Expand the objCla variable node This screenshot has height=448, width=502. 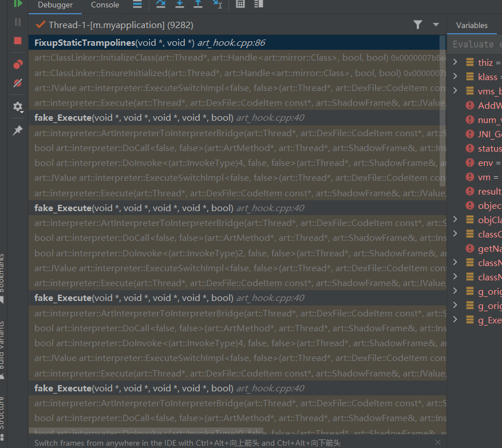(x=455, y=219)
